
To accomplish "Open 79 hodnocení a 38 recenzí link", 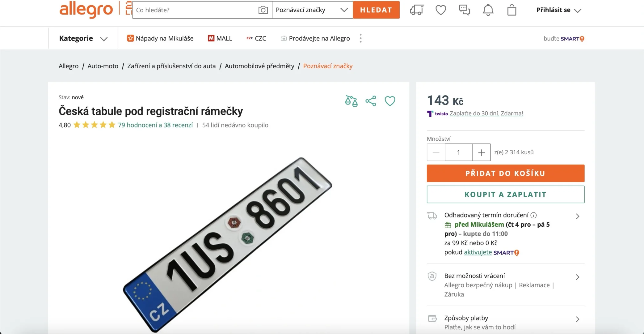I will click(x=155, y=125).
